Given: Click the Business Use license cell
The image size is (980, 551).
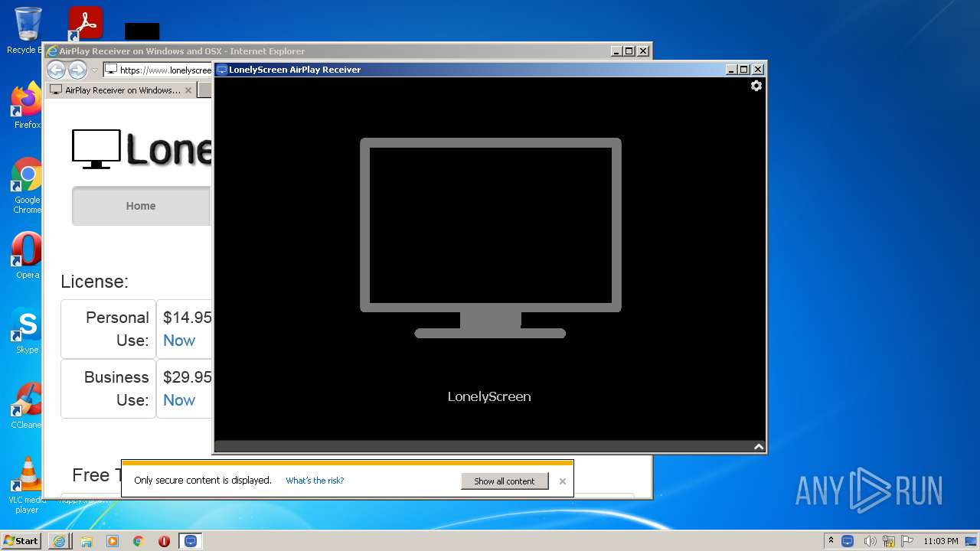Looking at the screenshot, I should 109,389.
